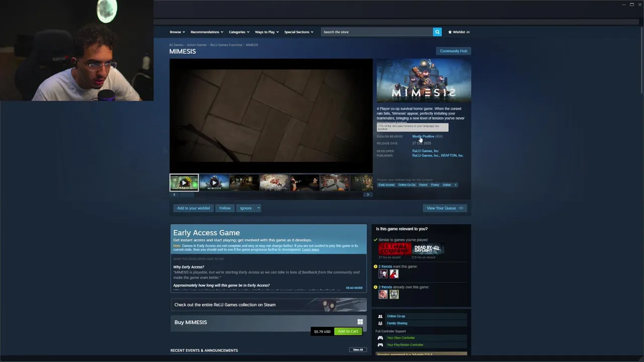Open Your PlayStation Controller link
Screen dimensions: 644x362
tap(405, 345)
